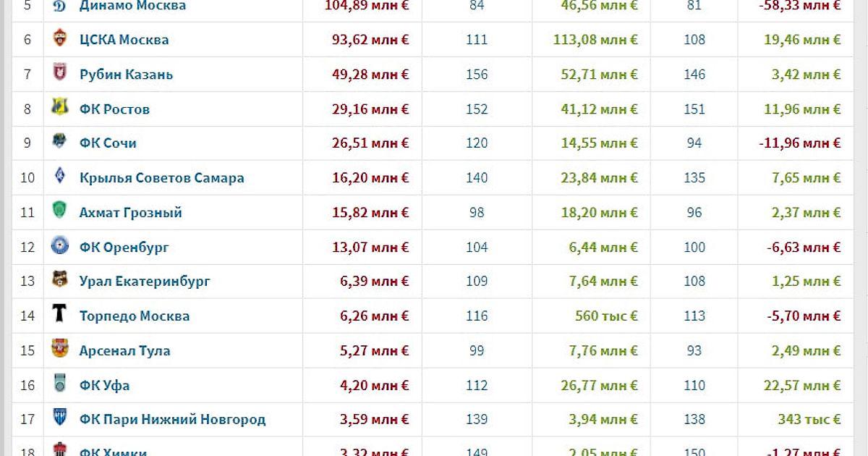Click the FK Ufa club crest icon
Viewport: 868px width, 456px height.
[60, 385]
